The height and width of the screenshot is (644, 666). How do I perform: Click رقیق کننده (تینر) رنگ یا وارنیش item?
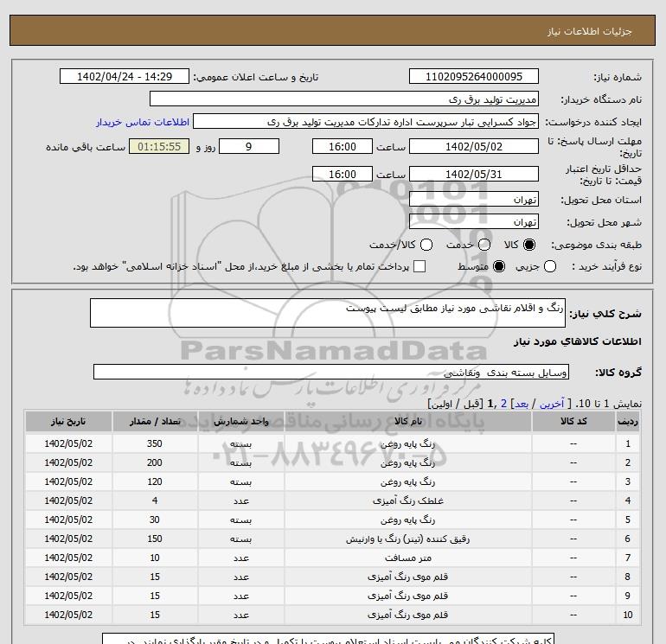(x=407, y=539)
